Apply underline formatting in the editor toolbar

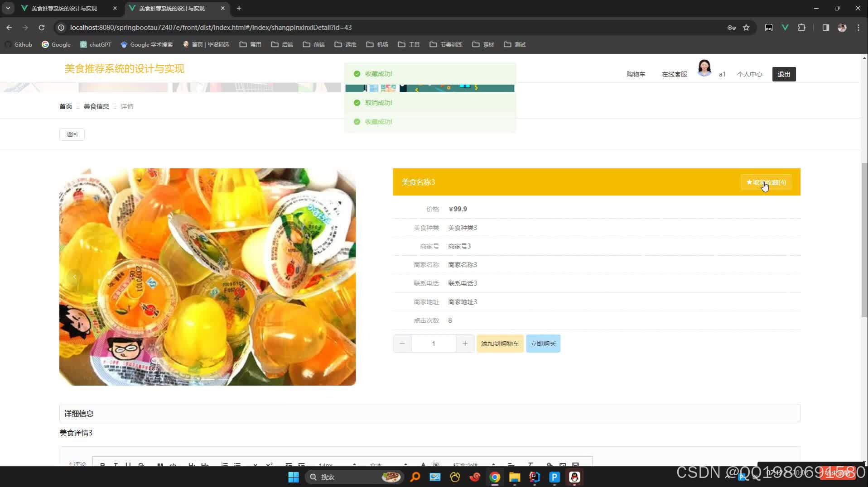coord(127,465)
